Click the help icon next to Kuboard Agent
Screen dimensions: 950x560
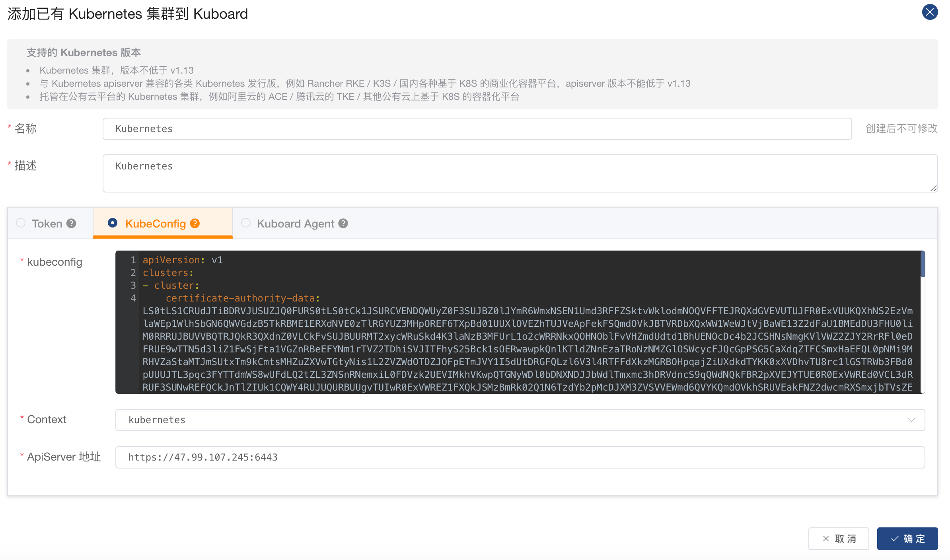pos(343,224)
